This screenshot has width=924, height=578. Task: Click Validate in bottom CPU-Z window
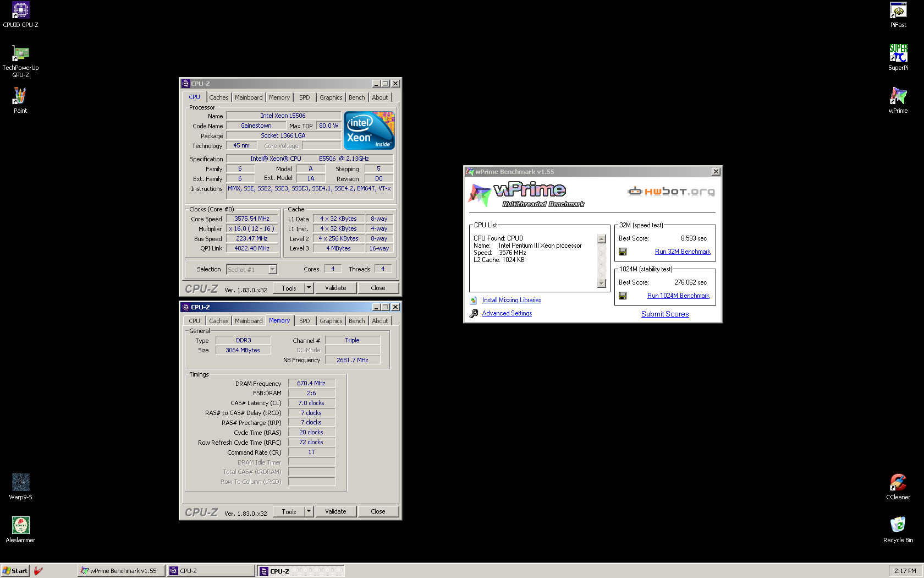point(335,511)
